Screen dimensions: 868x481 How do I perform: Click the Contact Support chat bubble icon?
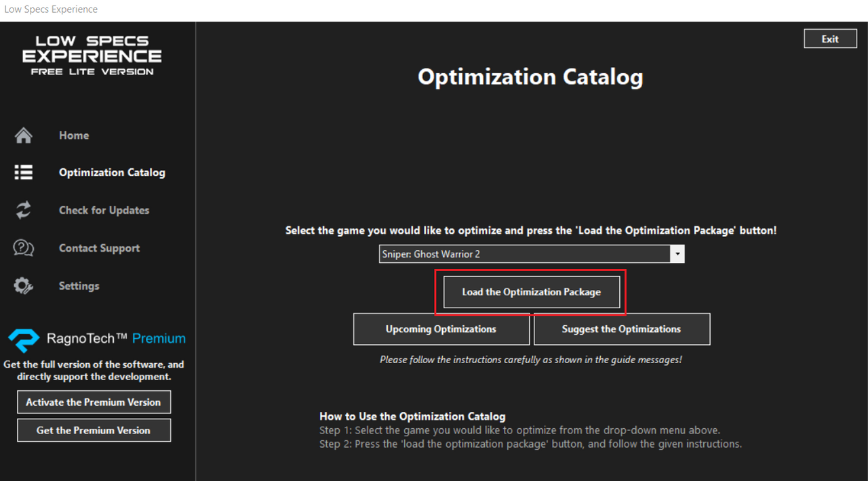point(23,248)
